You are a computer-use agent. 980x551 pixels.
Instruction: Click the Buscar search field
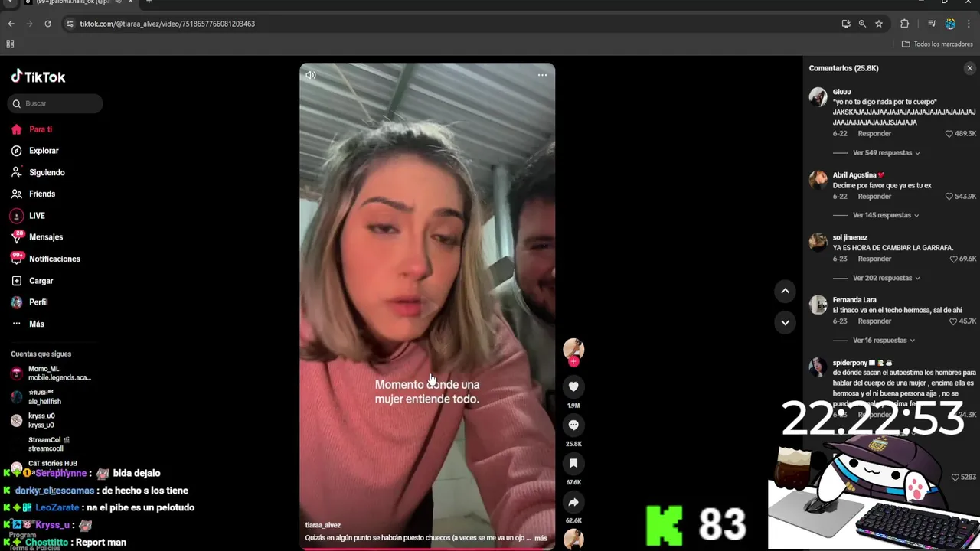(55, 103)
